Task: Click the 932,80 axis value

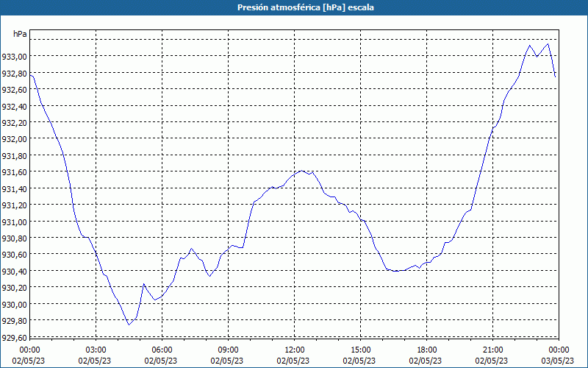Action: point(14,73)
